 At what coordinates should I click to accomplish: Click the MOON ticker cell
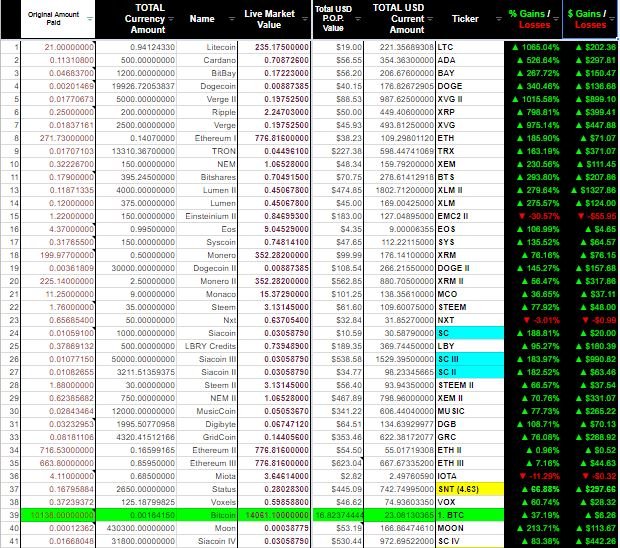470,528
